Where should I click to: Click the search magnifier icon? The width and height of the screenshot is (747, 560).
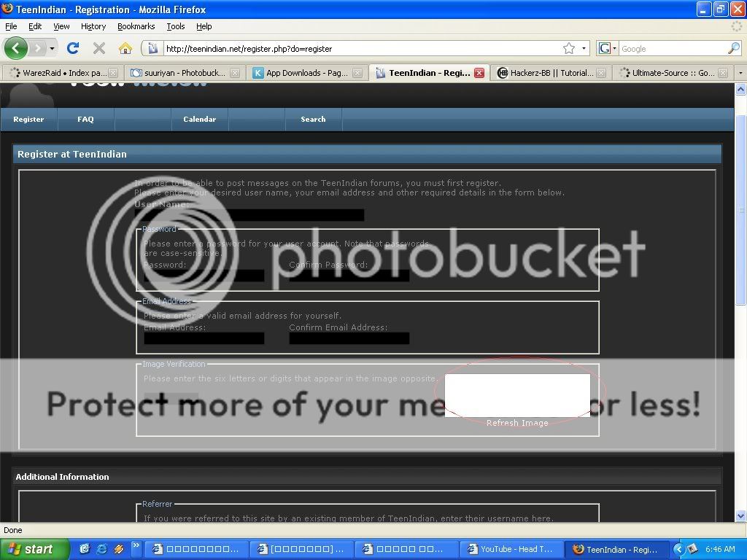tap(733, 49)
